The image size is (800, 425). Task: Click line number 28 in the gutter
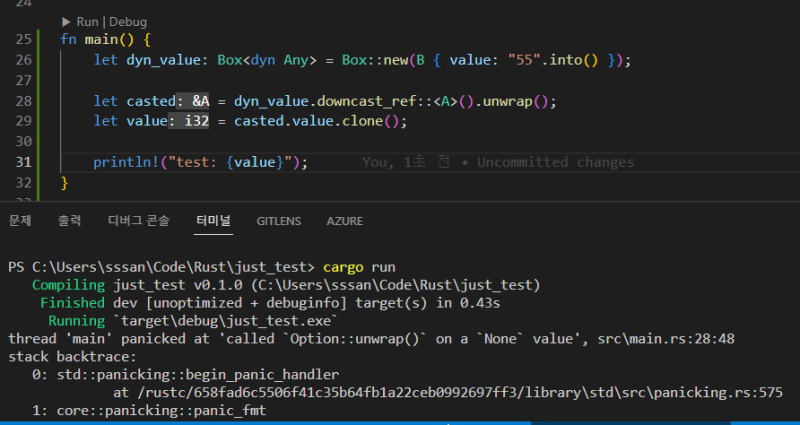(x=24, y=101)
